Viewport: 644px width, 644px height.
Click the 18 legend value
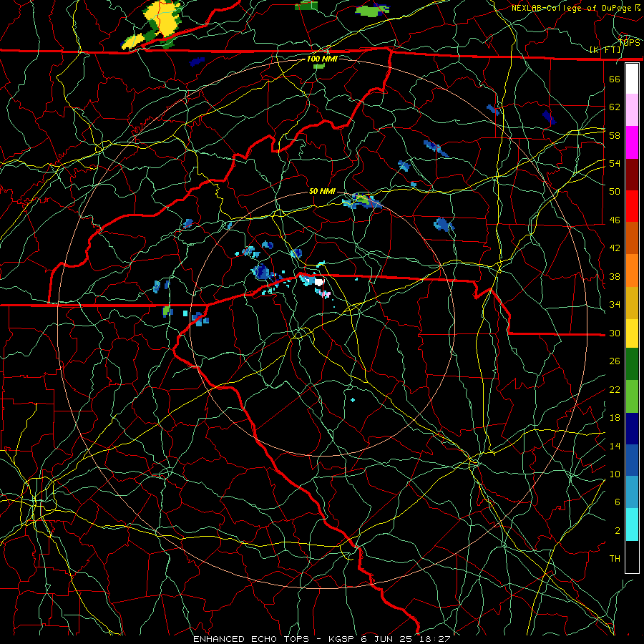[x=615, y=418]
